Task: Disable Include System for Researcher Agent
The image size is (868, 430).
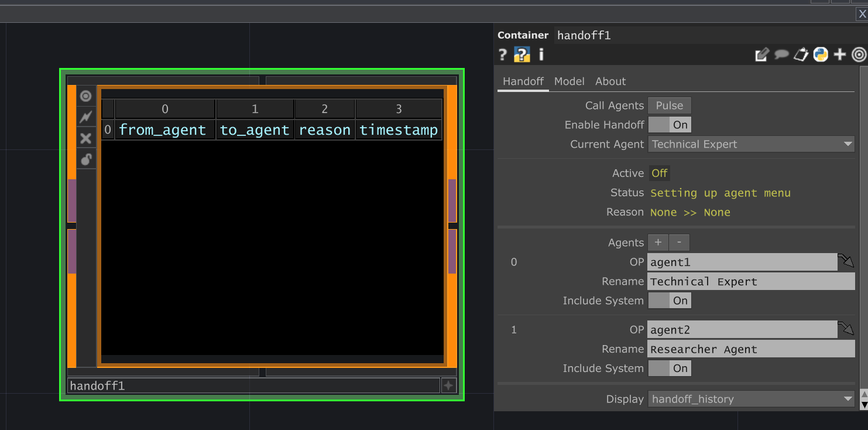Action: click(x=670, y=368)
